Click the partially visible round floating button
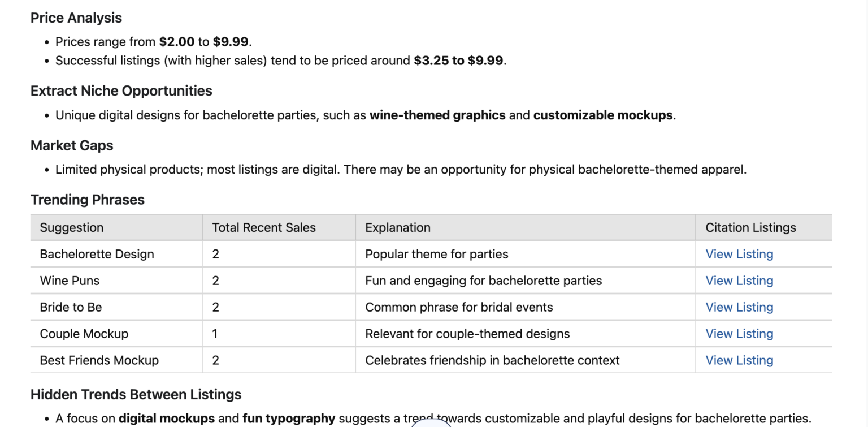This screenshot has height=427, width=868. [x=431, y=423]
